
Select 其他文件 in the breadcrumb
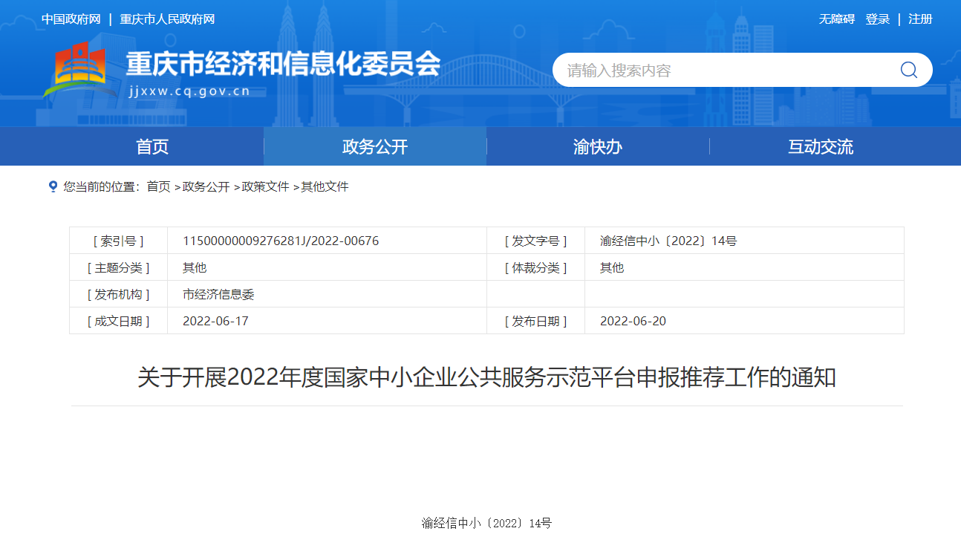[x=325, y=186]
